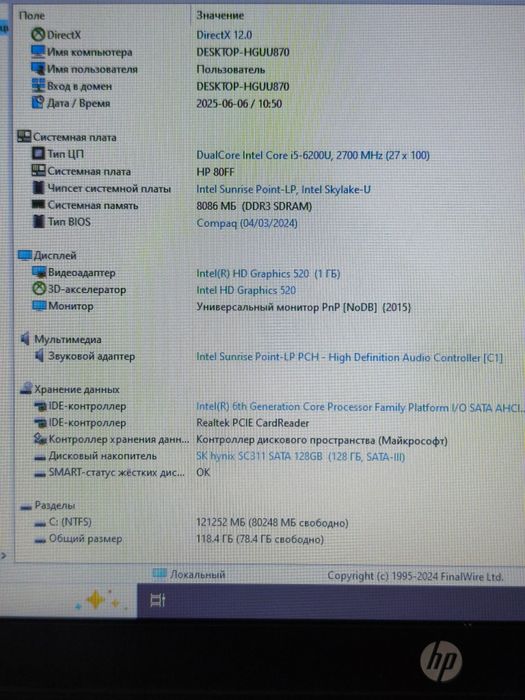Open Task View on the taskbar
This screenshot has height=700, width=525.
coord(158,600)
